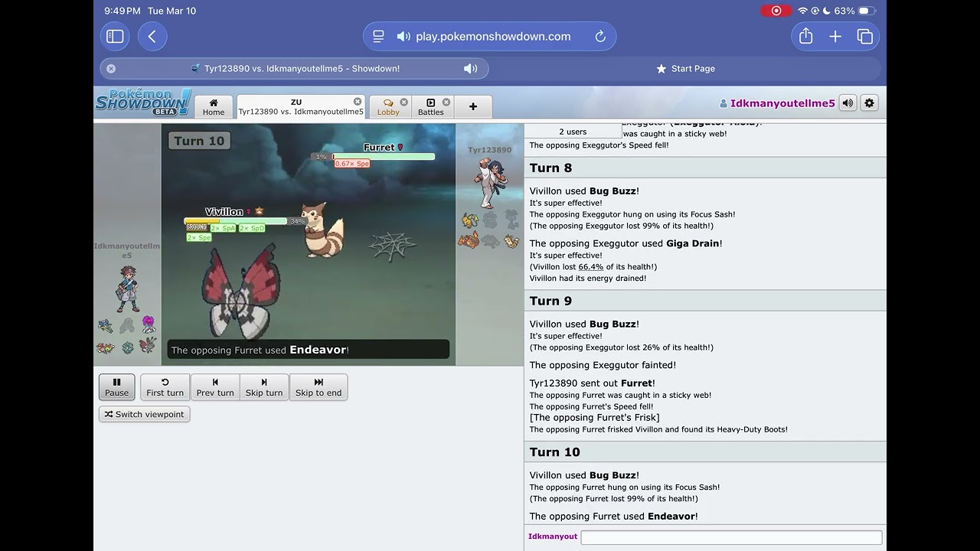Mute audio from the address bar
The width and height of the screenshot is (980, 551).
(x=403, y=37)
